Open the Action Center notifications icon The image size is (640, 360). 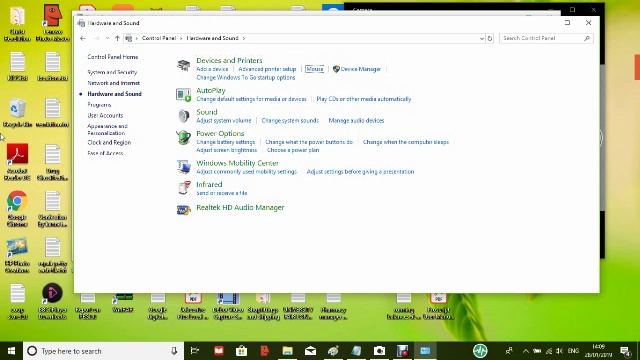pos(625,351)
